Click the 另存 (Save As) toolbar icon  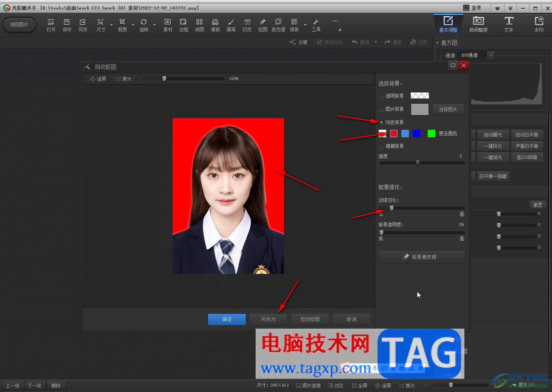[x=83, y=25]
